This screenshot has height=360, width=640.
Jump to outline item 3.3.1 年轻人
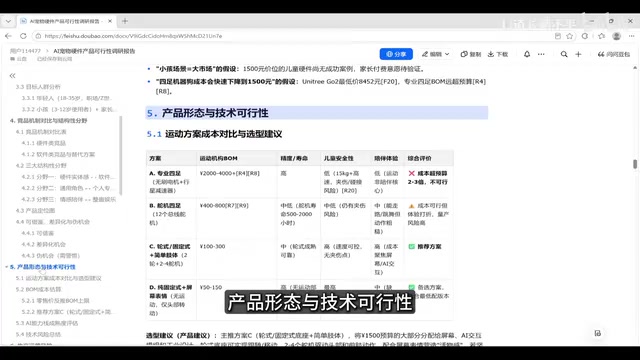(67, 98)
